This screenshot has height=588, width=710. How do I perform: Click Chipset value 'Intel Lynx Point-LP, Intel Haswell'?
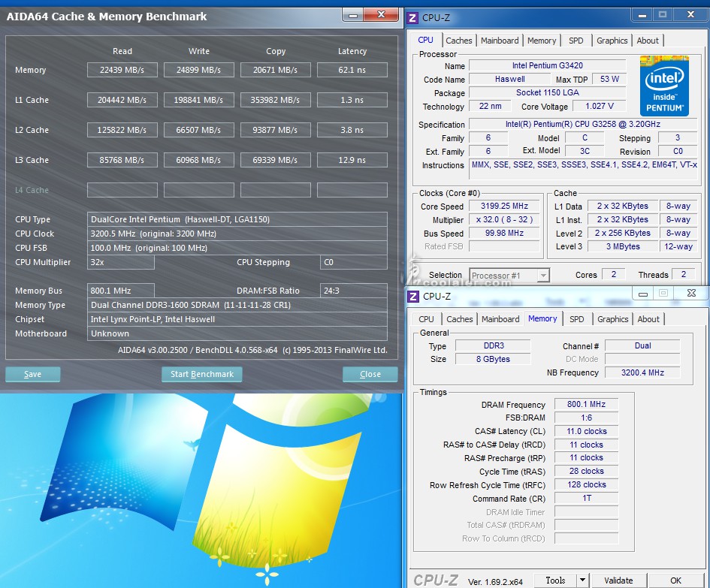237,319
